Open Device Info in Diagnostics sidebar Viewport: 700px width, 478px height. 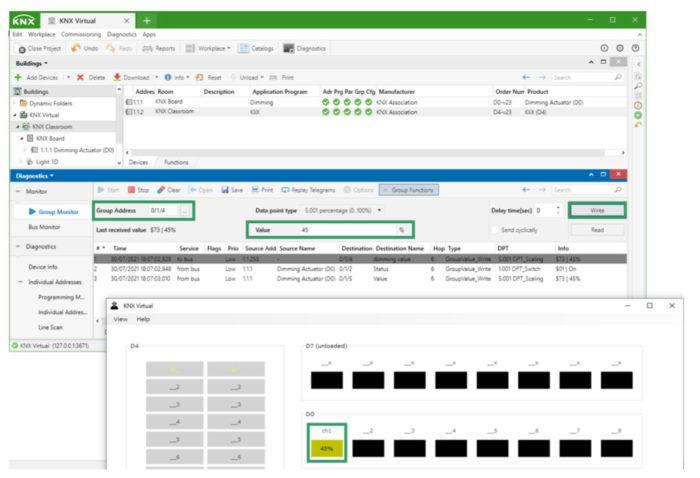click(43, 267)
